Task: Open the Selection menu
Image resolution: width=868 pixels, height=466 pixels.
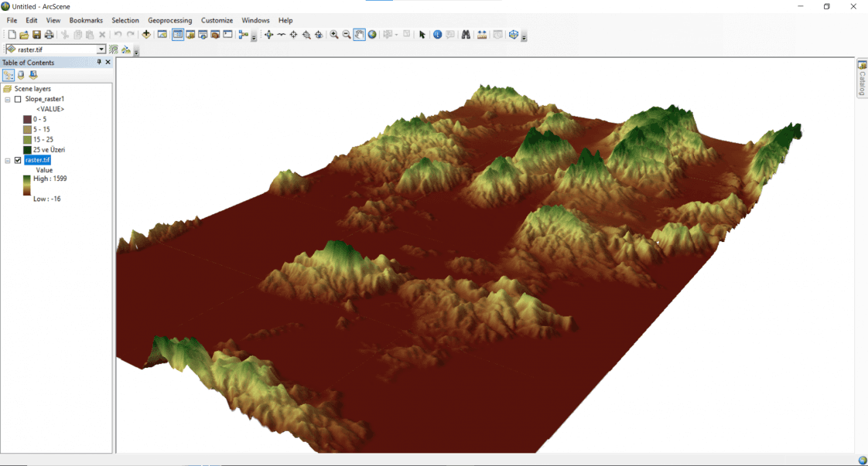Action: (x=125, y=20)
